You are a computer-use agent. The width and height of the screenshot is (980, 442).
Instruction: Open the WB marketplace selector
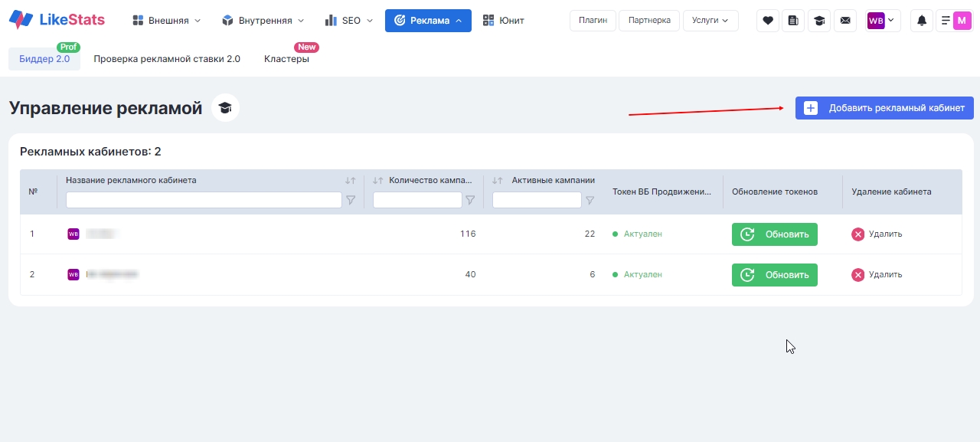(882, 21)
